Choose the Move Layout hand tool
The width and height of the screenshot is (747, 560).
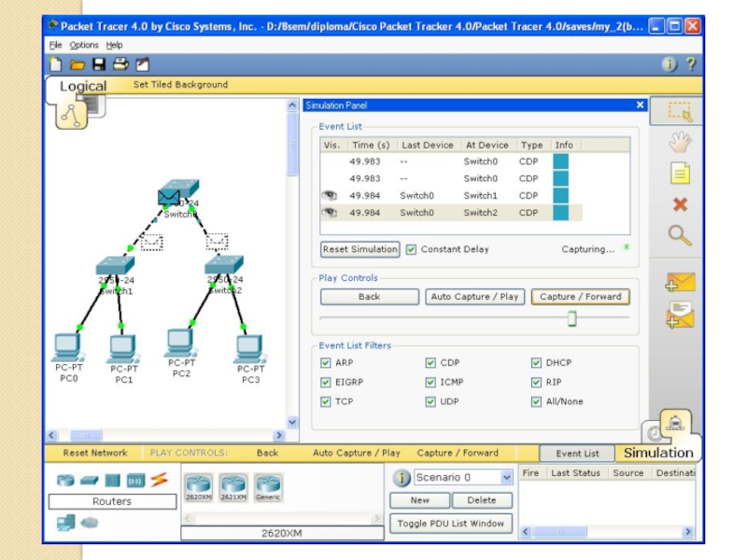(x=680, y=142)
